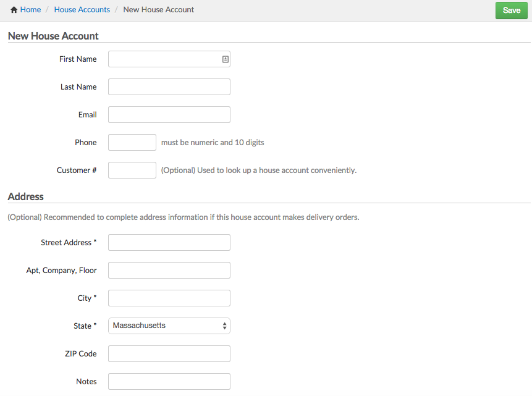Go to House Accounts breadcrumb link
Image resolution: width=532 pixels, height=396 pixels.
(82, 10)
